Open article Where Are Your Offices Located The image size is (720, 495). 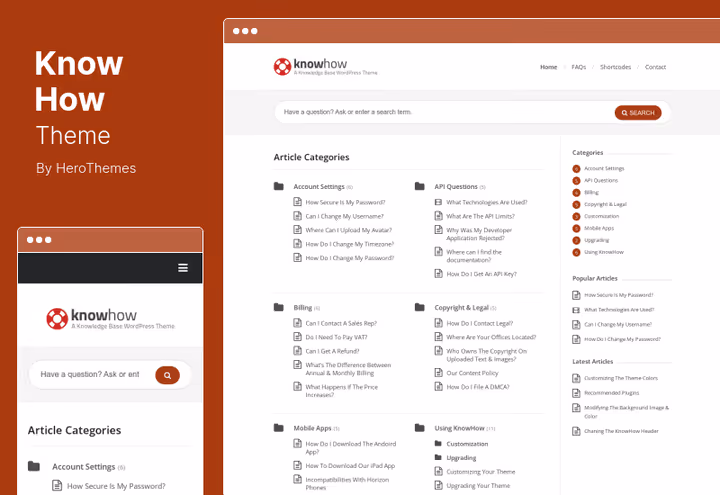[491, 337]
